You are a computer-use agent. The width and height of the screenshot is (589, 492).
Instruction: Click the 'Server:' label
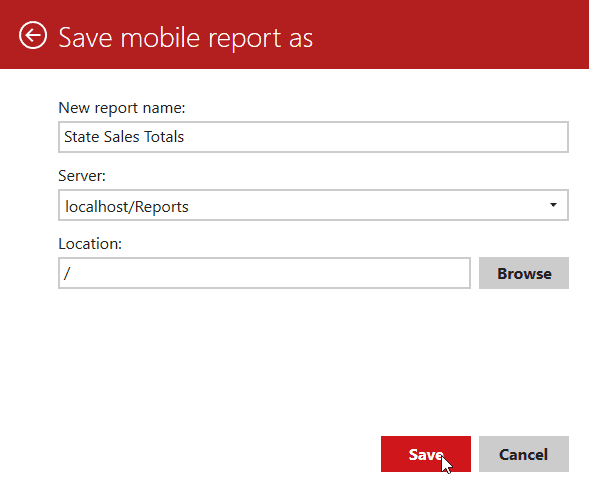82,176
